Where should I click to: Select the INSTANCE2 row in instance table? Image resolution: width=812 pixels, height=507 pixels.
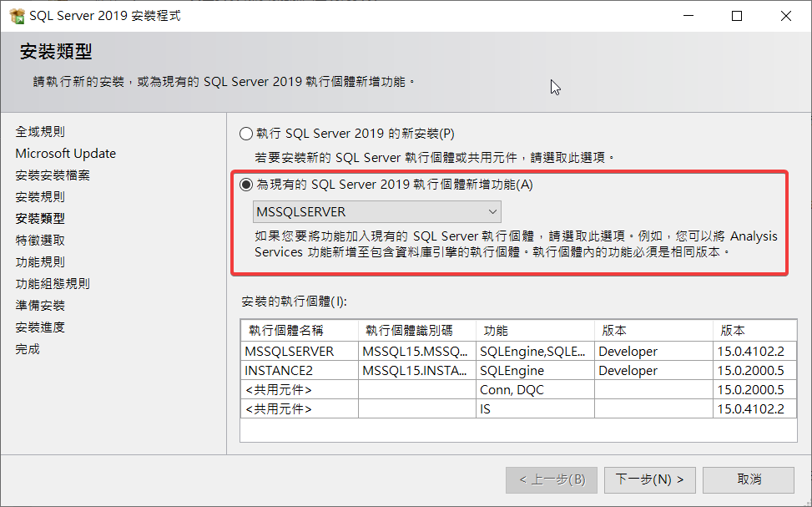(x=278, y=370)
